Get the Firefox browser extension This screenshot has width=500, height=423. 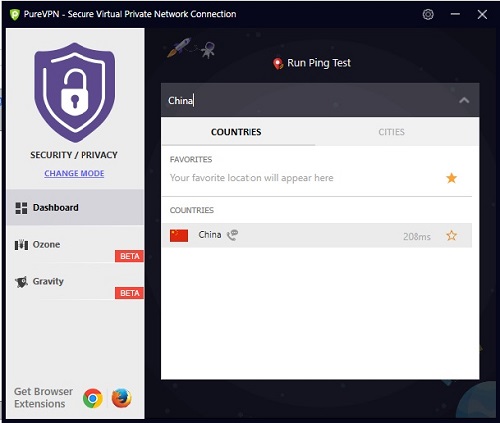click(x=121, y=398)
